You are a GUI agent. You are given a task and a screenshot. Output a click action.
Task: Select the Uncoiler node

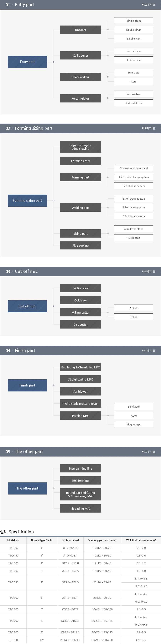pos(80,30)
